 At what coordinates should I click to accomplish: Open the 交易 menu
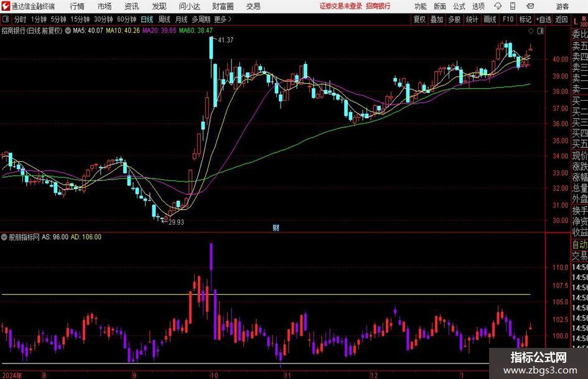pyautogui.click(x=253, y=6)
